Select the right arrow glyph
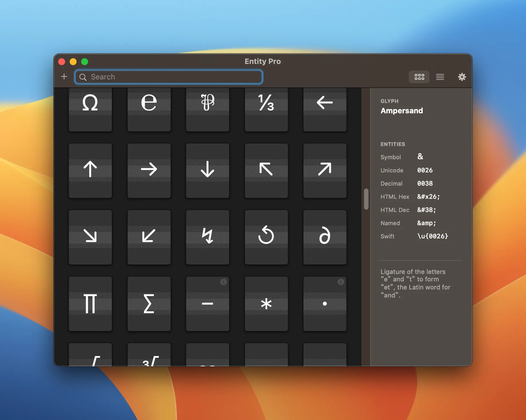 click(149, 171)
